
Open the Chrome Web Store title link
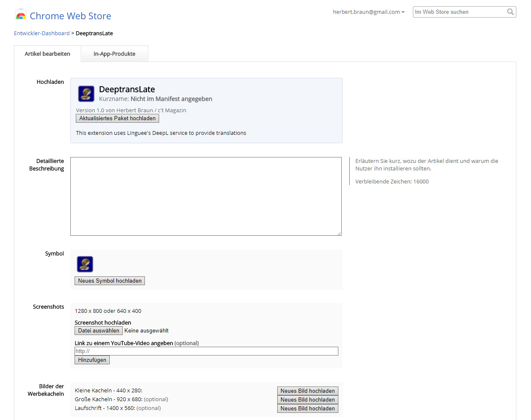[70, 16]
